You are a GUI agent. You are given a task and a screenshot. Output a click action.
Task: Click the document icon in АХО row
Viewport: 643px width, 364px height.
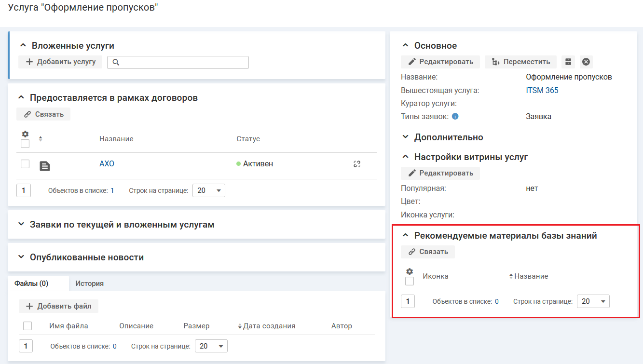[44, 166]
